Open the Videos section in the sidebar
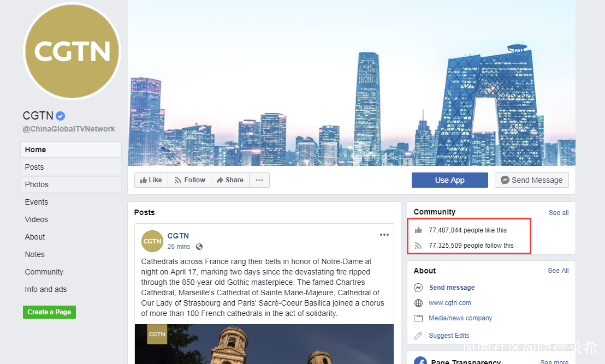 click(x=36, y=219)
